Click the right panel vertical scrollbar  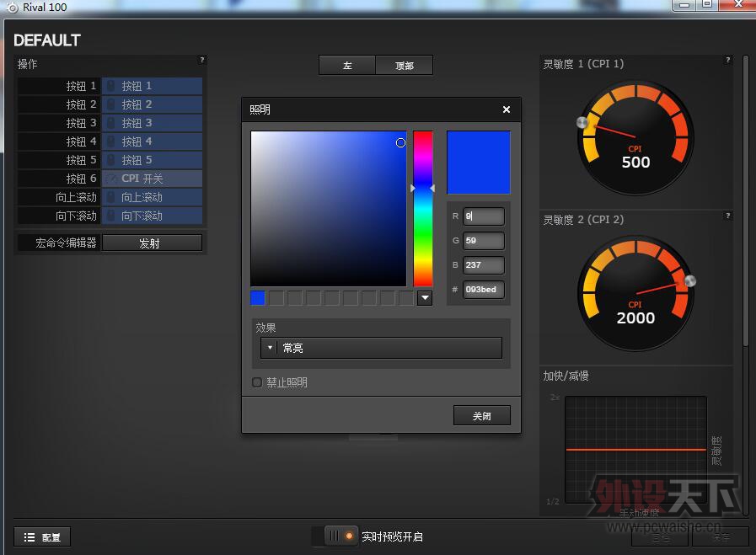745,200
